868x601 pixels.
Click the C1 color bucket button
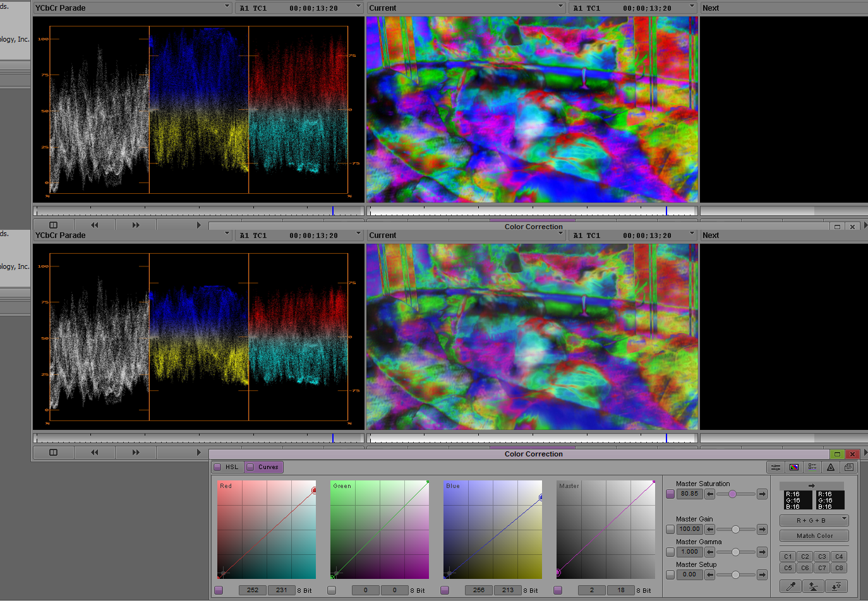(788, 557)
